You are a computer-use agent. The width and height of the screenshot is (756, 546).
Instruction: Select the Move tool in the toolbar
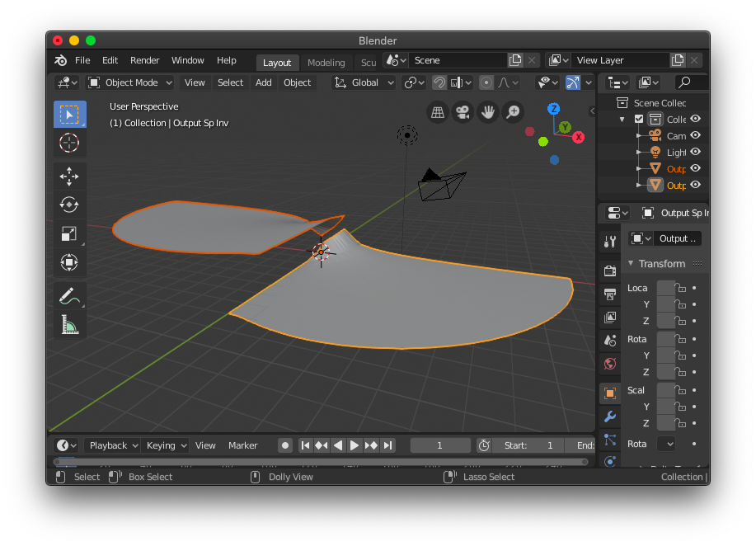pyautogui.click(x=69, y=176)
